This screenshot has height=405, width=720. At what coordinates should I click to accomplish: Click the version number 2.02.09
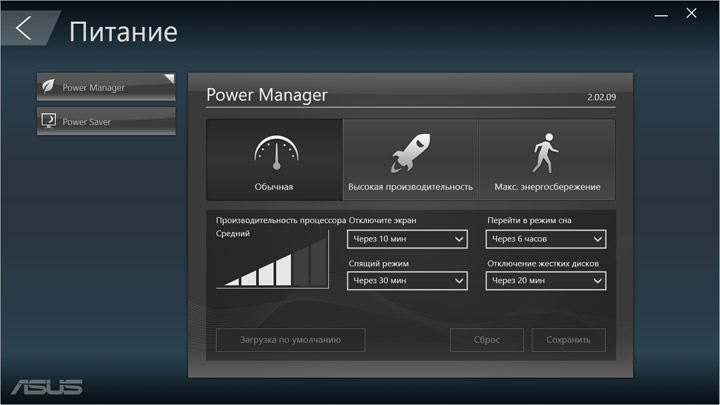click(x=602, y=97)
